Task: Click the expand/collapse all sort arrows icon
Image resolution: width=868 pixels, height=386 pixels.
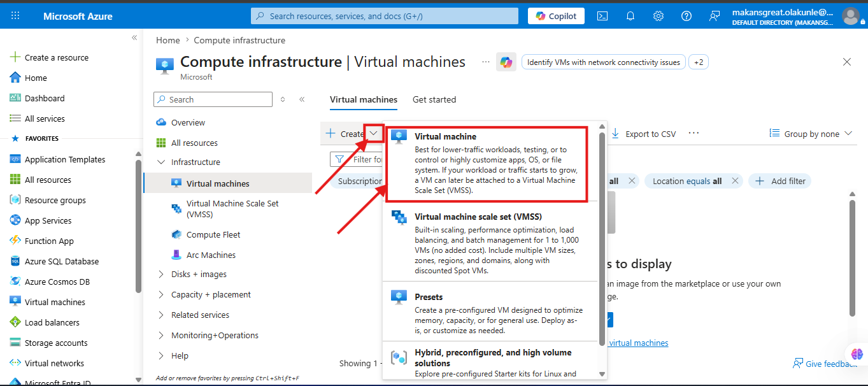Action: (x=283, y=99)
